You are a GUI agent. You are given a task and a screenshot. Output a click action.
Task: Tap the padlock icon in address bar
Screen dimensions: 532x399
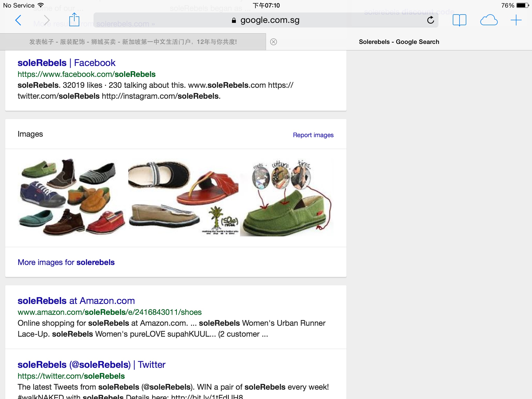tap(234, 20)
